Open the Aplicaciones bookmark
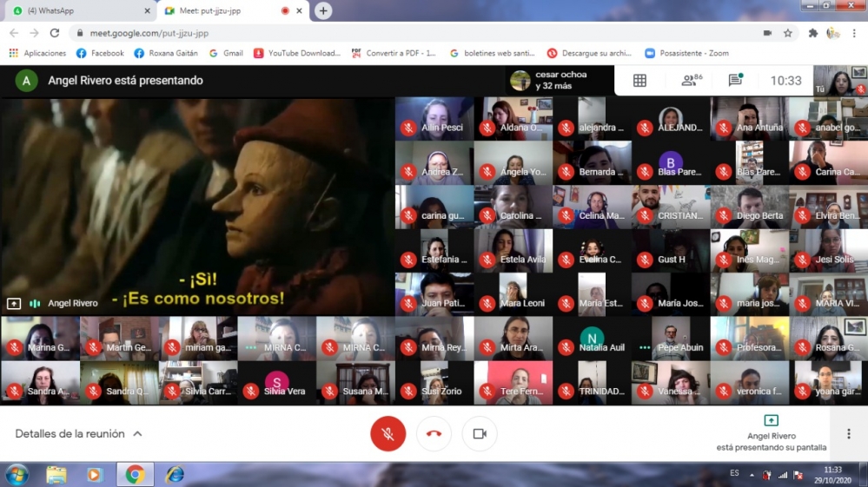The image size is (868, 487). 37,53
